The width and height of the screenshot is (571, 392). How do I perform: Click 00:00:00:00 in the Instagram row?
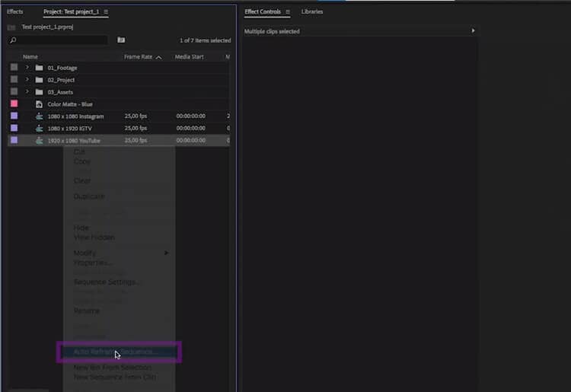[191, 116]
